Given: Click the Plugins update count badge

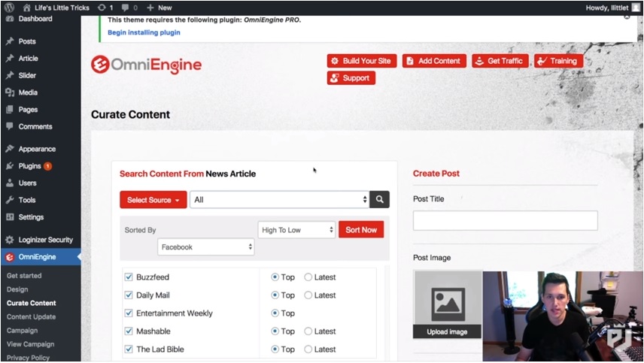Looking at the screenshot, I should (47, 165).
